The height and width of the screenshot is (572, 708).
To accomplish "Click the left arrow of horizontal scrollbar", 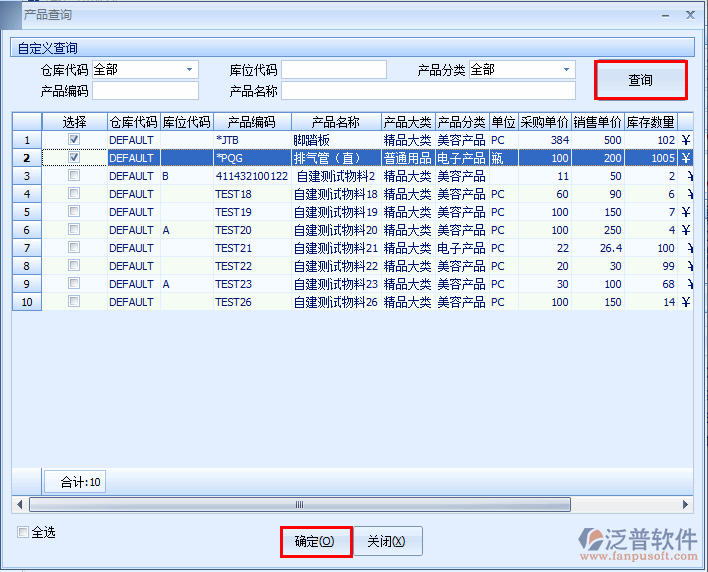I will [19, 505].
